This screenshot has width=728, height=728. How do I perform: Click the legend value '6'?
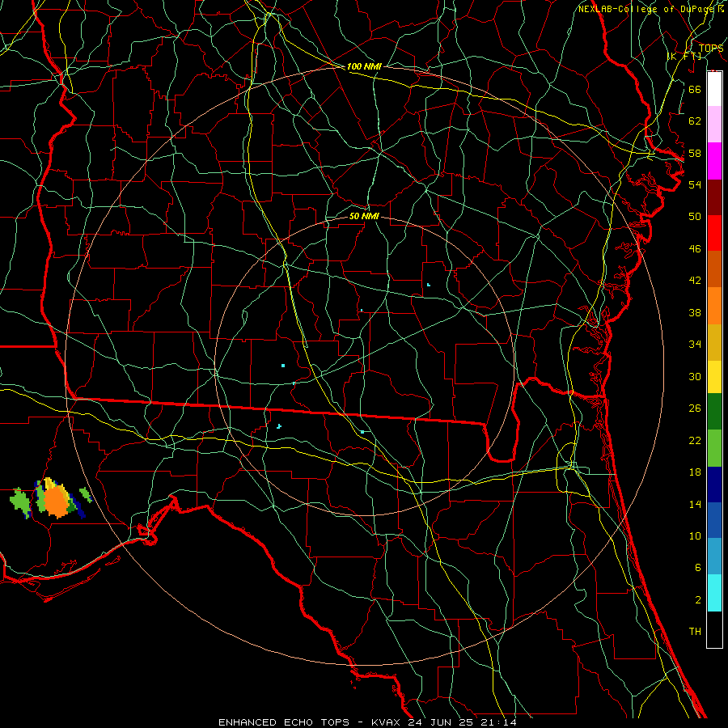(x=697, y=568)
